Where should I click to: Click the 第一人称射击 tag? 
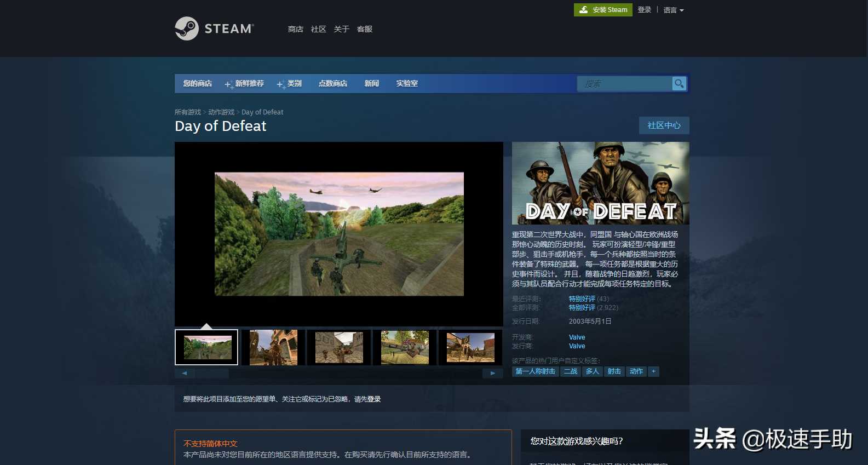click(x=535, y=371)
